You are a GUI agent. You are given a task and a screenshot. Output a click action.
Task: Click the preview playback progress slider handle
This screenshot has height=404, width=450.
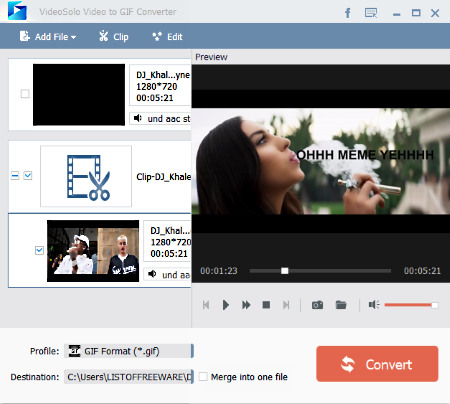click(285, 271)
